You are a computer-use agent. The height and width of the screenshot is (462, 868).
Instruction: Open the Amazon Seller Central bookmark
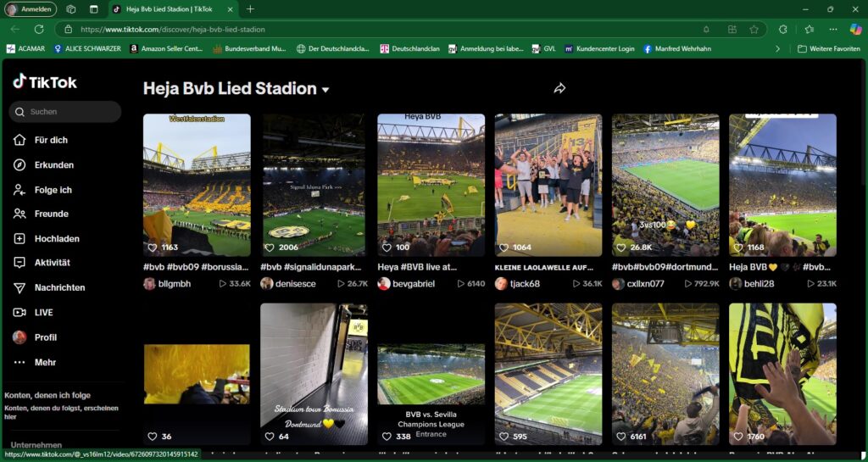166,48
